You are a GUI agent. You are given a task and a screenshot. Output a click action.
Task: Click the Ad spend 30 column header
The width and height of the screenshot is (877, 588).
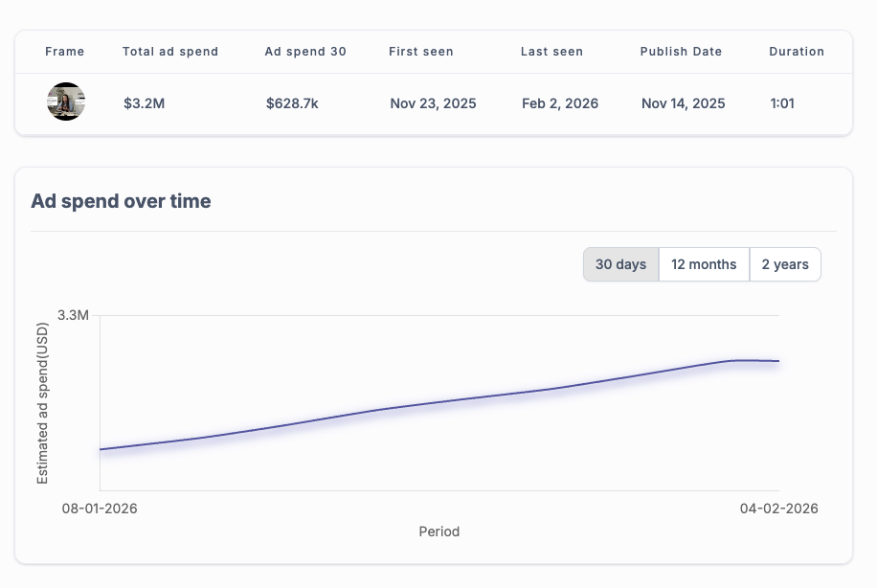[305, 52]
